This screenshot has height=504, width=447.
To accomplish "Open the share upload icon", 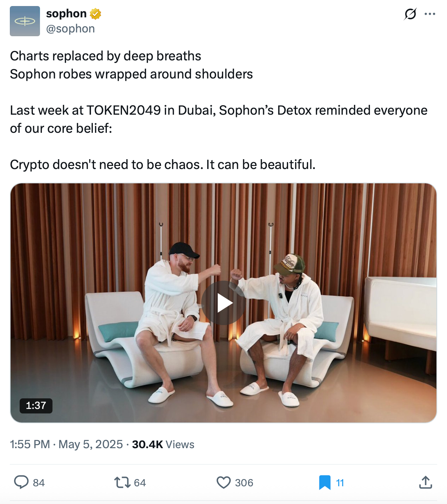I will (425, 482).
